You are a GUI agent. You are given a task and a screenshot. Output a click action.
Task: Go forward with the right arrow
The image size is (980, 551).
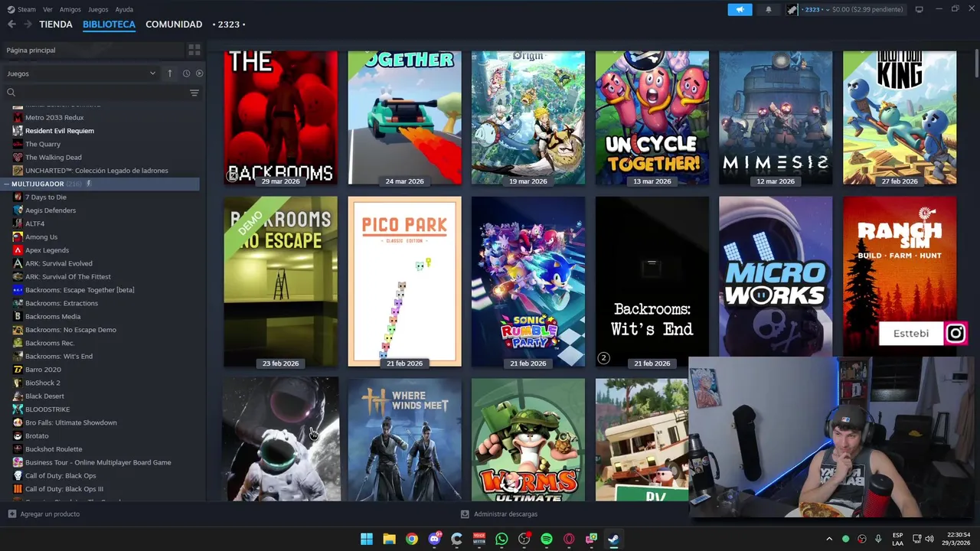28,24
